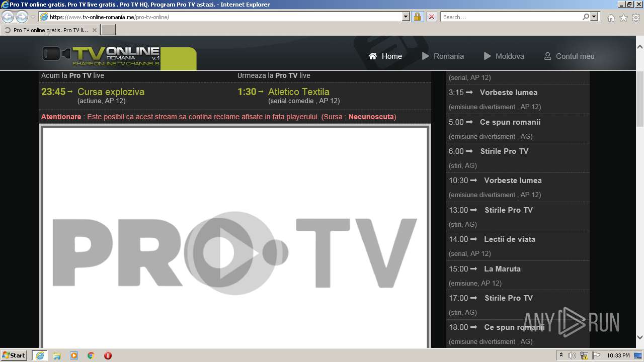Open the browser Home icon

pos(611,18)
